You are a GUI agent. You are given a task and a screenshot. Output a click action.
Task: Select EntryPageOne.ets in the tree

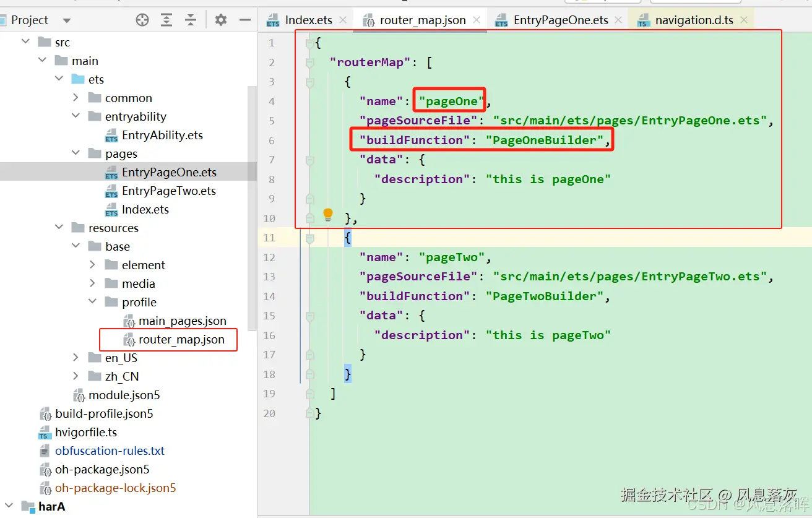[x=169, y=172]
